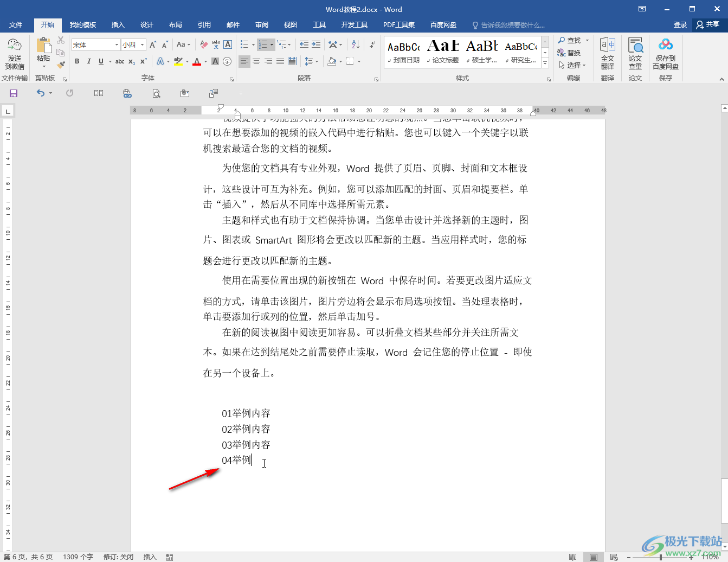
Task: Expand the numbering list dropdown arrow
Action: [272, 44]
